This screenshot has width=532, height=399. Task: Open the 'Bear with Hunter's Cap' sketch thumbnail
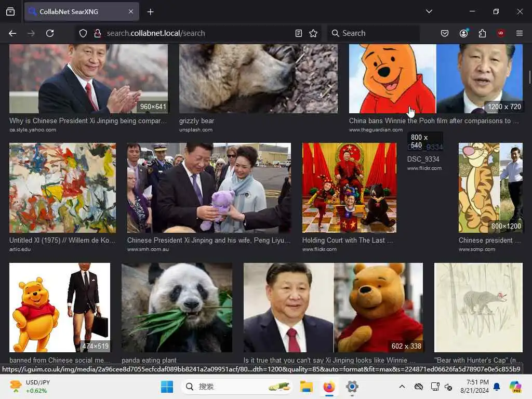[478, 308]
